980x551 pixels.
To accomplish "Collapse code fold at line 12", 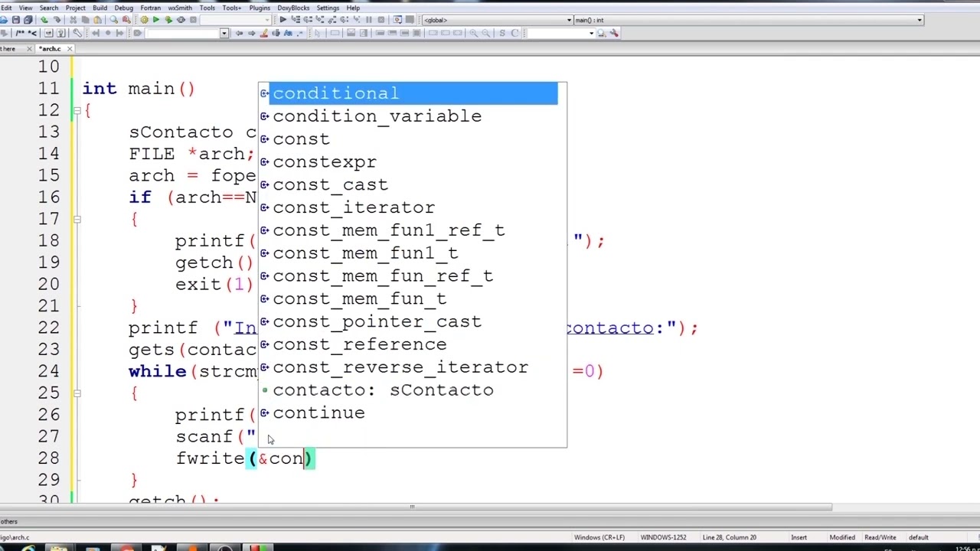I will click(77, 111).
